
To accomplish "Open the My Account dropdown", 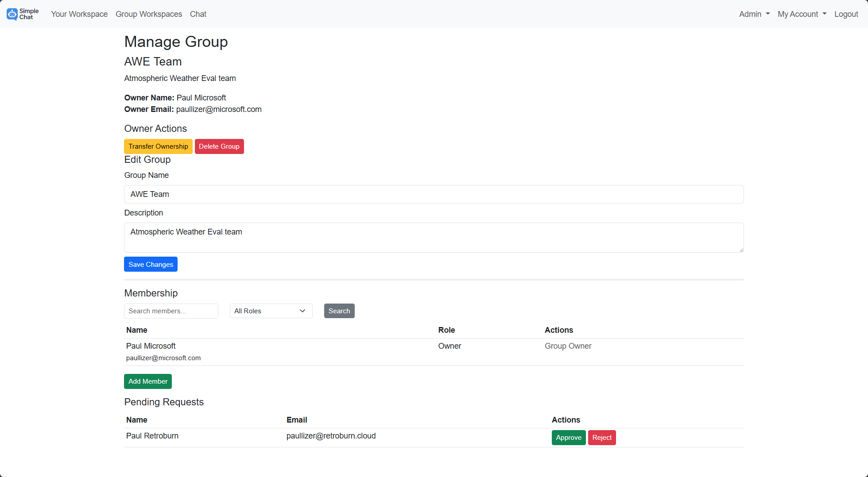I will pos(802,14).
